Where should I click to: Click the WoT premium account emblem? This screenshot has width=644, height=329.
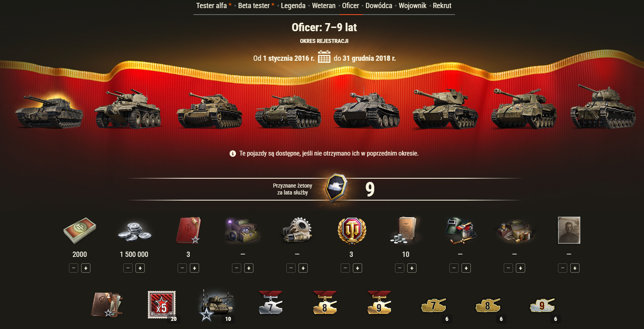tap(352, 231)
